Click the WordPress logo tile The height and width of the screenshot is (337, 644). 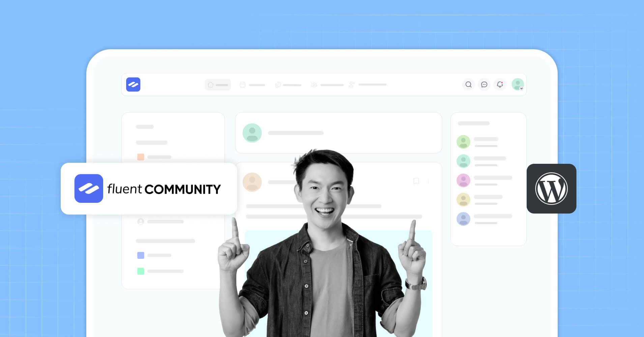pos(551,189)
